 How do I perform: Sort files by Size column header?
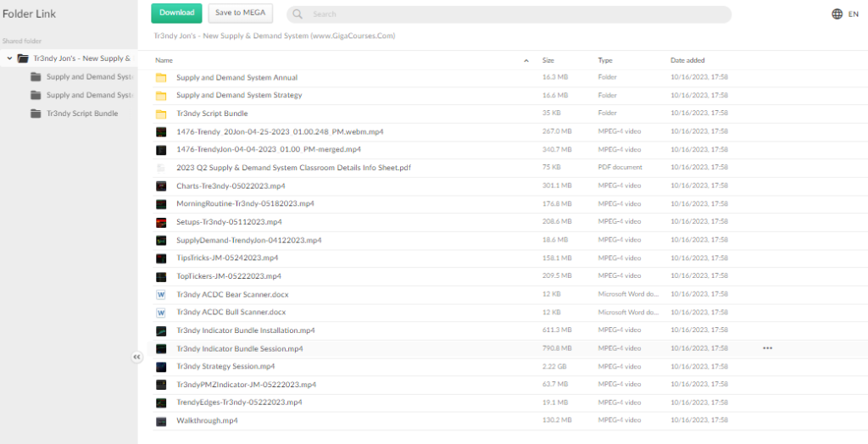point(548,61)
